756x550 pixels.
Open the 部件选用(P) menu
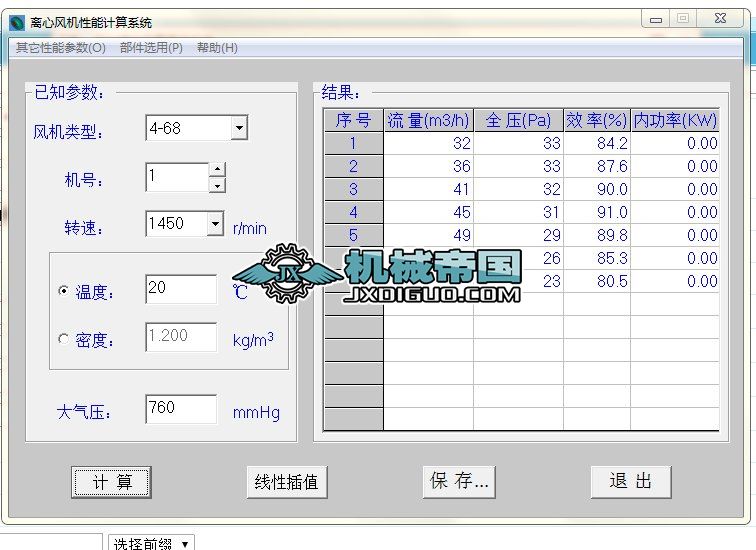tap(151, 48)
